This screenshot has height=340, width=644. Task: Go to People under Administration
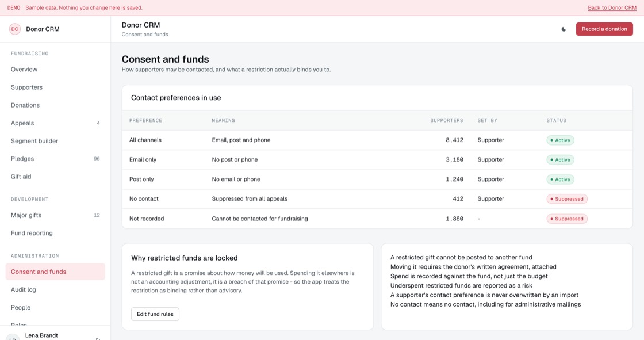click(x=55, y=308)
